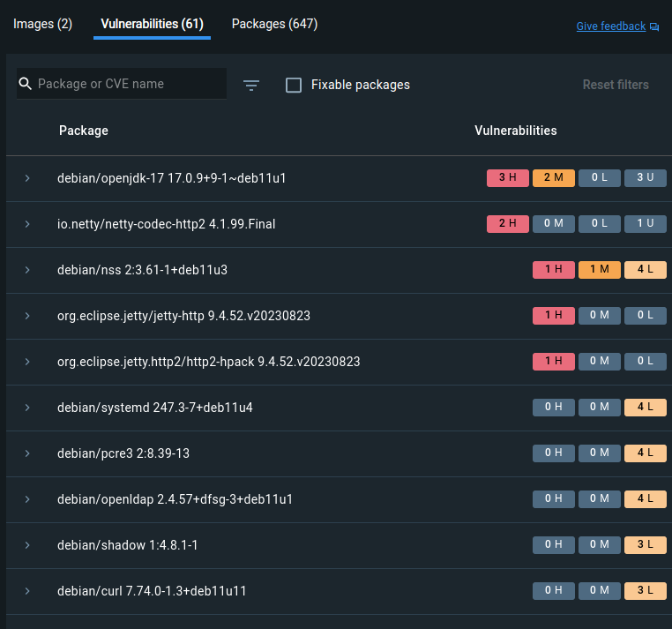Expand the debian/curl package details
Image resolution: width=672 pixels, height=629 pixels.
[x=27, y=591]
